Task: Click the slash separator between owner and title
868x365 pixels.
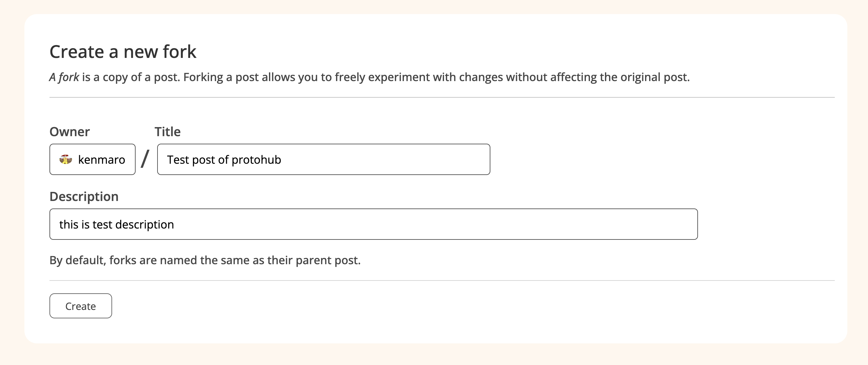Action: click(145, 159)
